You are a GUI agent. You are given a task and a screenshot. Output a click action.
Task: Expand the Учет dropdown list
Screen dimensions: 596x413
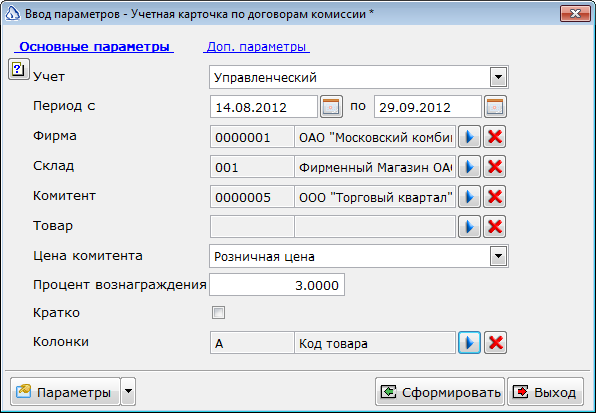[498, 78]
